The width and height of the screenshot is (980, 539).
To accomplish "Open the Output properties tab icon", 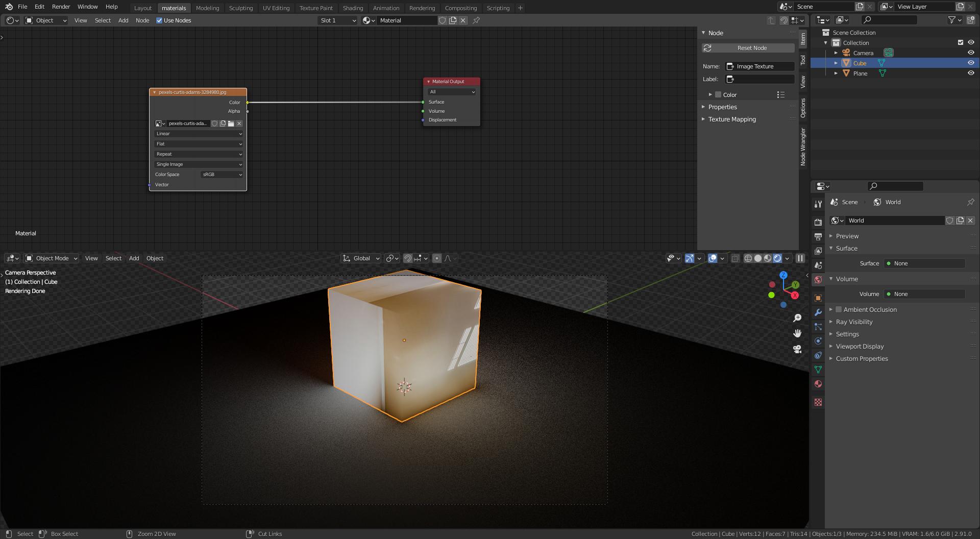I will tap(818, 237).
